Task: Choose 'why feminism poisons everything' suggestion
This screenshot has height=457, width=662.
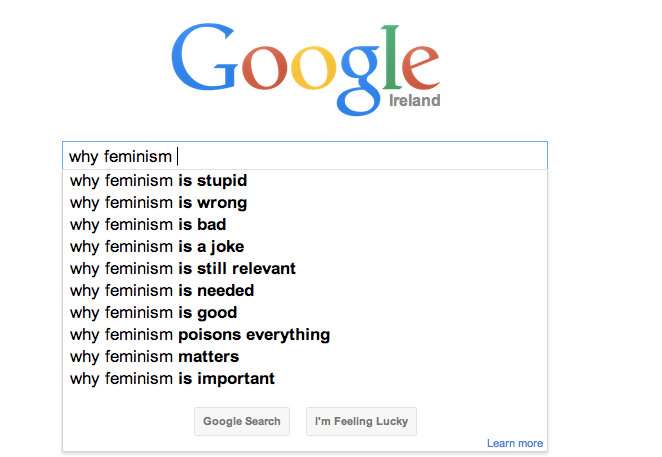Action: (x=200, y=335)
